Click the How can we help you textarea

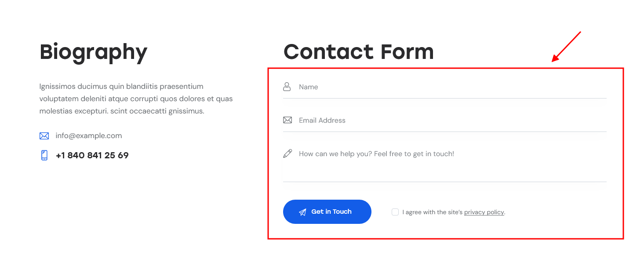(445, 162)
